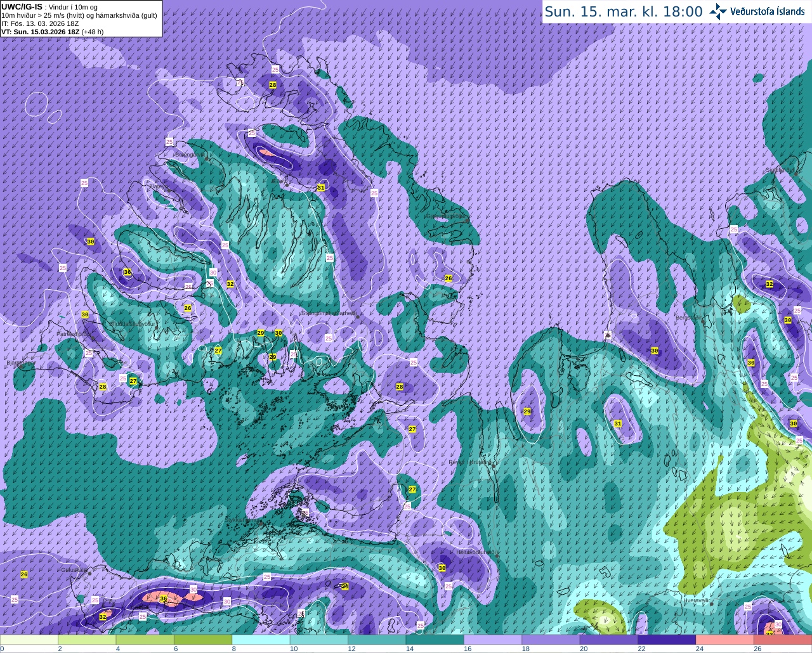Pick the 12–14 m/s teal legend swatch
Image resolution: width=812 pixels, height=653 pixels.
(377, 640)
